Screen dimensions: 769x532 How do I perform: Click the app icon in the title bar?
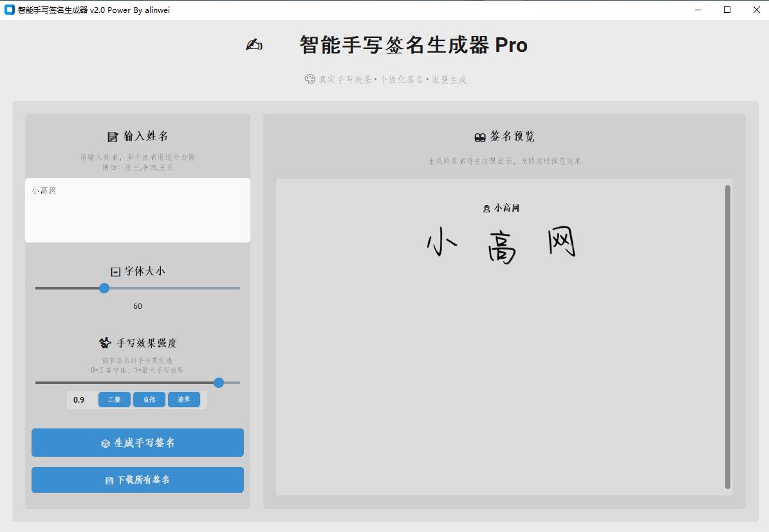tap(9, 10)
